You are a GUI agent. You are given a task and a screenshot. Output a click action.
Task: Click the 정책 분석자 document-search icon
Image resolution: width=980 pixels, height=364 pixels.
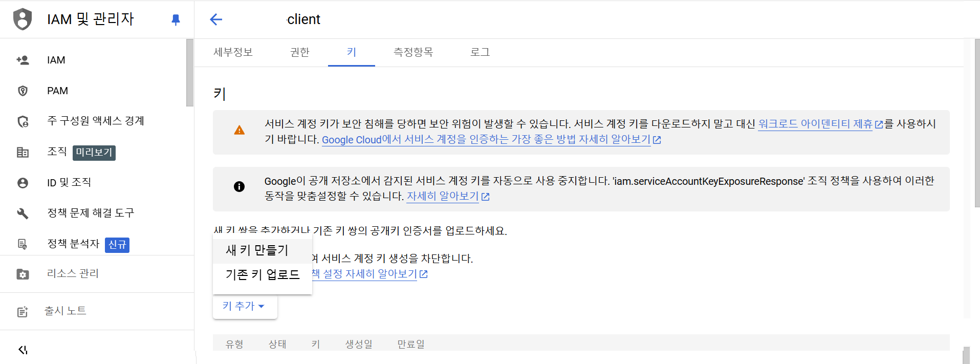tap(23, 244)
